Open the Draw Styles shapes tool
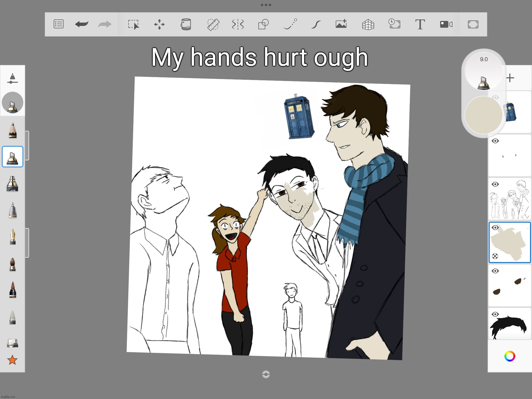Screen dimensions: 532x399 pyautogui.click(x=263, y=24)
